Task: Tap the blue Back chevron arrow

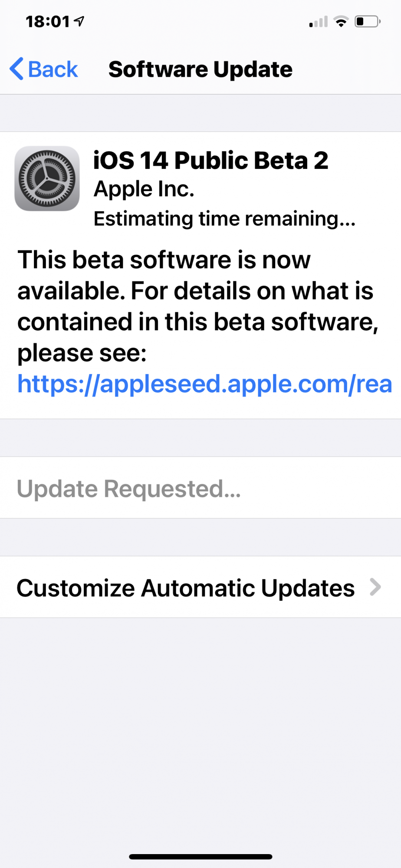Action: (16, 69)
